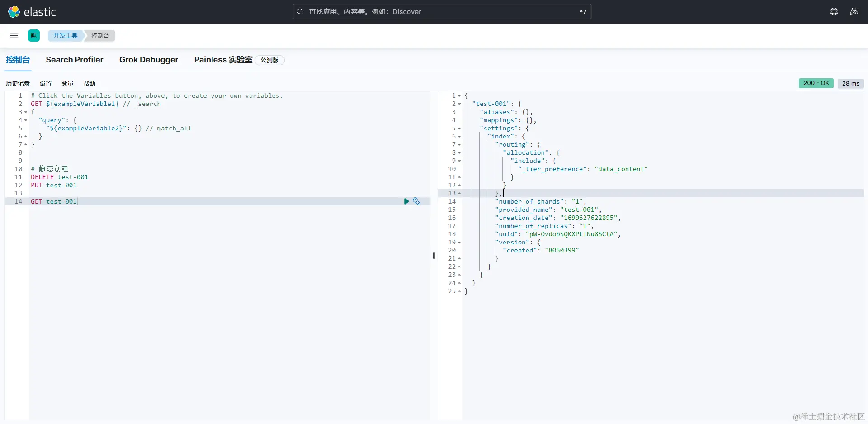Run the GET test-001 request
Screen dimensions: 868x424
click(x=406, y=201)
